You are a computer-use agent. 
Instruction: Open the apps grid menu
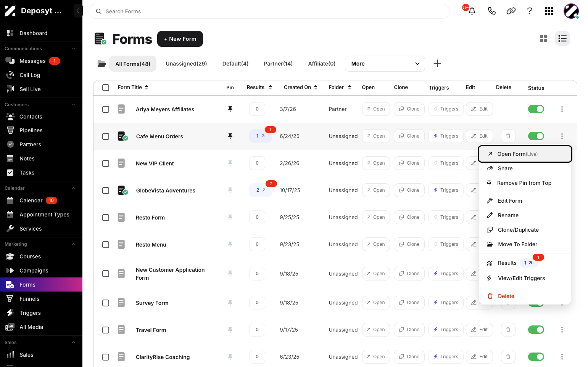click(549, 11)
